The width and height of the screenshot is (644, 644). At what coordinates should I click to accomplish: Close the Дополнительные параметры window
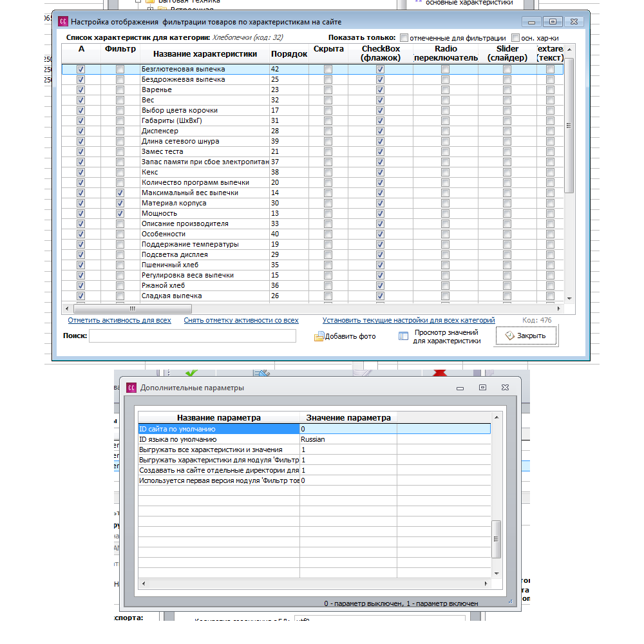click(x=505, y=387)
